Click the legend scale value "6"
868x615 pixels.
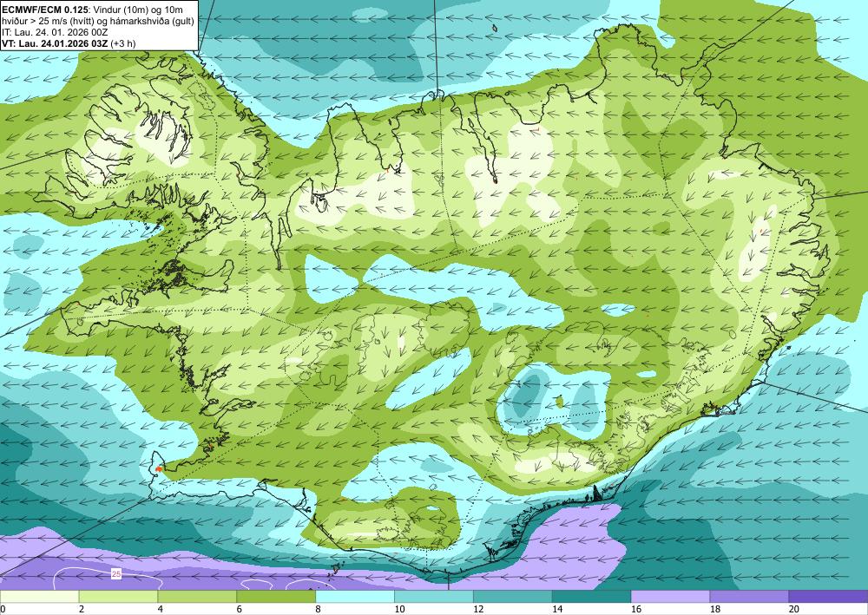pyautogui.click(x=240, y=610)
